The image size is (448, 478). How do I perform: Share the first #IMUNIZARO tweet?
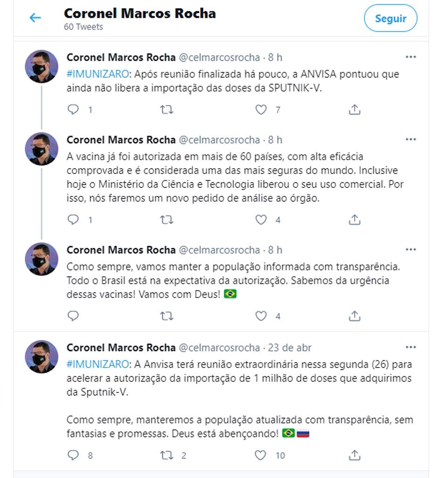tap(355, 110)
